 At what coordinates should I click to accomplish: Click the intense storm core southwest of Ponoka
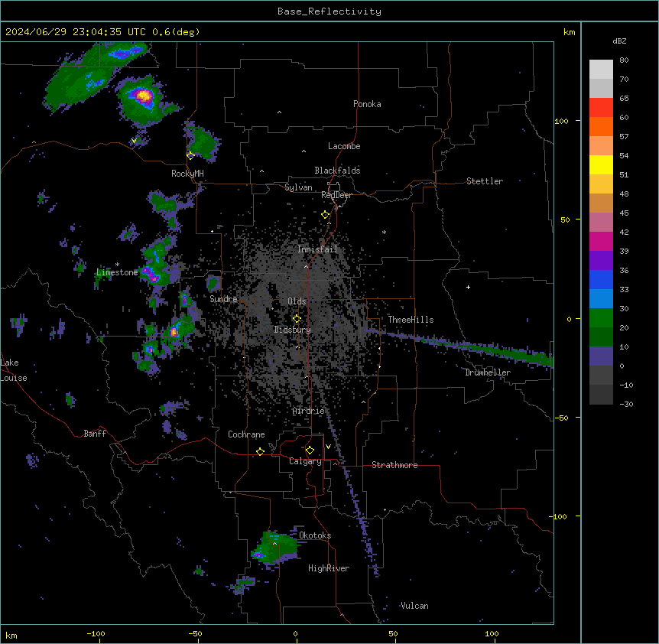[144, 96]
